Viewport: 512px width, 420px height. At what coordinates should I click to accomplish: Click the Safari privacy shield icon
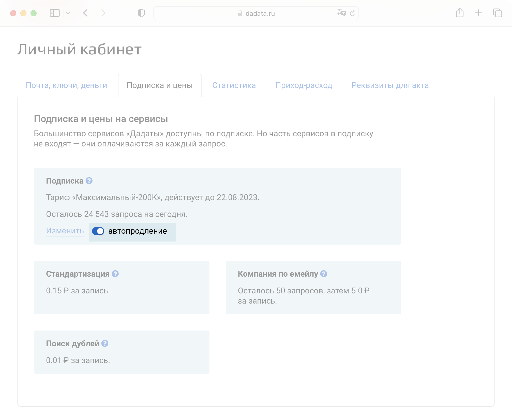pyautogui.click(x=141, y=13)
